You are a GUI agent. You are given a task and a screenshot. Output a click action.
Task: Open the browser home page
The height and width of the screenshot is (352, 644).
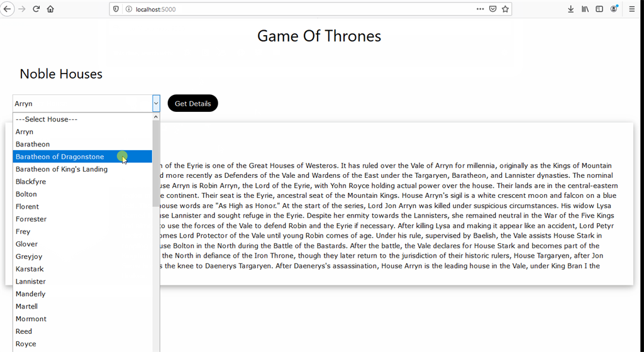(50, 9)
